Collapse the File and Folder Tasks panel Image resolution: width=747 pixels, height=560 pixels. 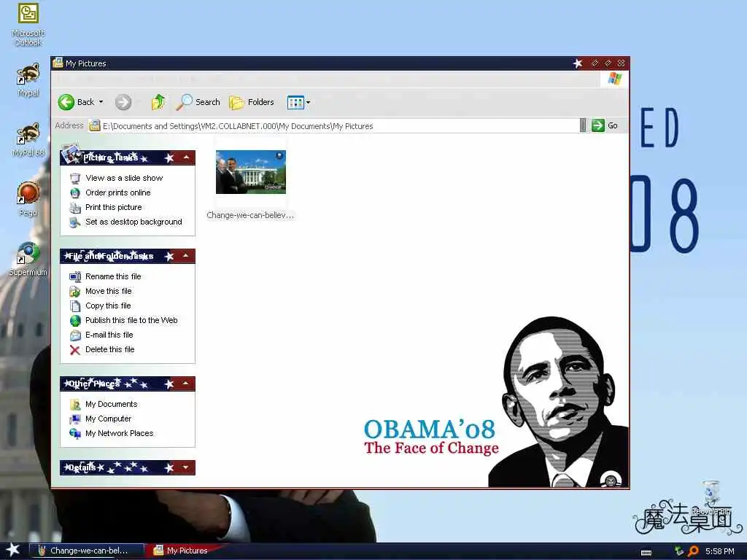(x=186, y=256)
